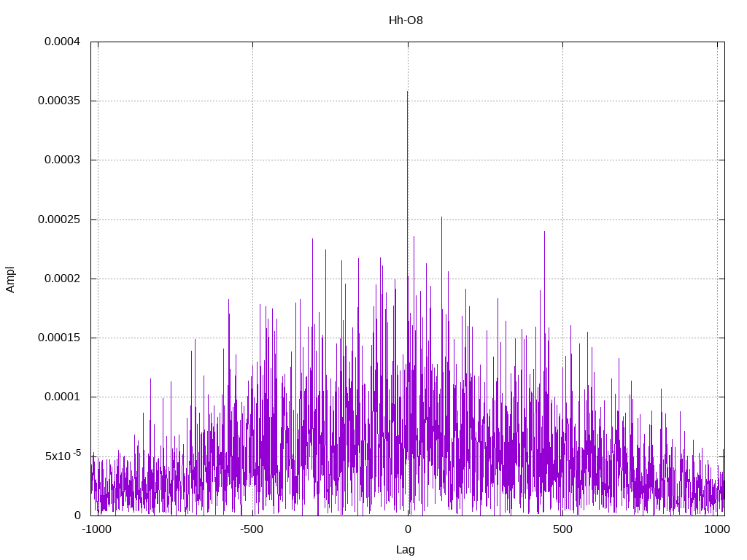The width and height of the screenshot is (747, 560).
Task: Click x-axis tick label -500
Action: (252, 529)
